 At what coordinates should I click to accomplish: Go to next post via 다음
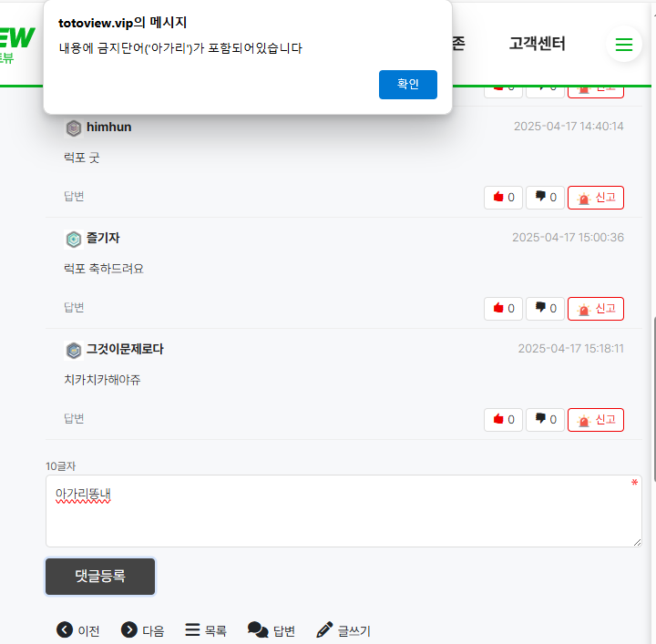coord(143,630)
